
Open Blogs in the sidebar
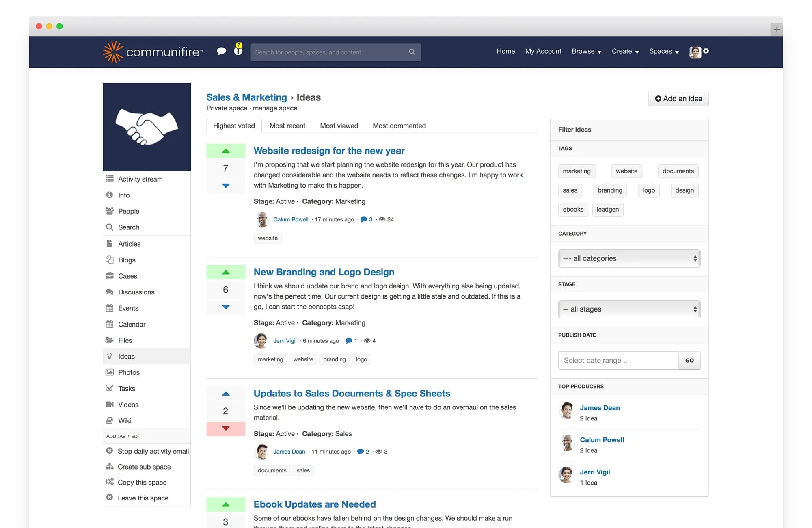pos(147,260)
